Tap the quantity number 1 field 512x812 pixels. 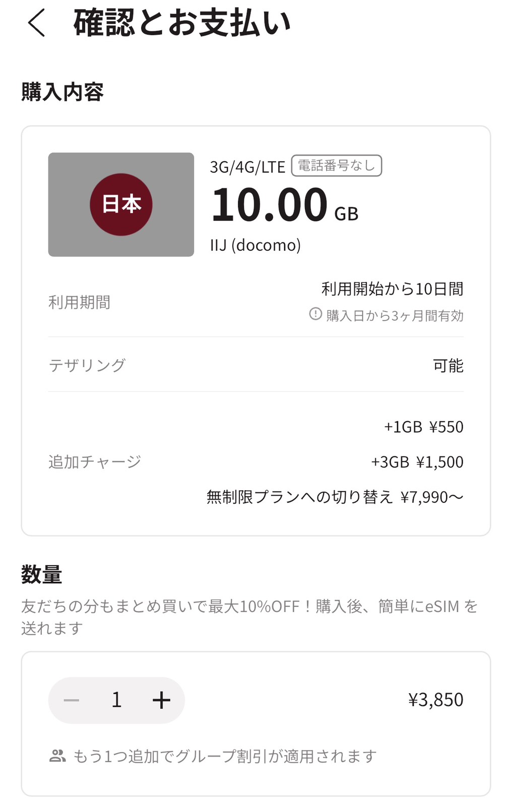coord(116,700)
